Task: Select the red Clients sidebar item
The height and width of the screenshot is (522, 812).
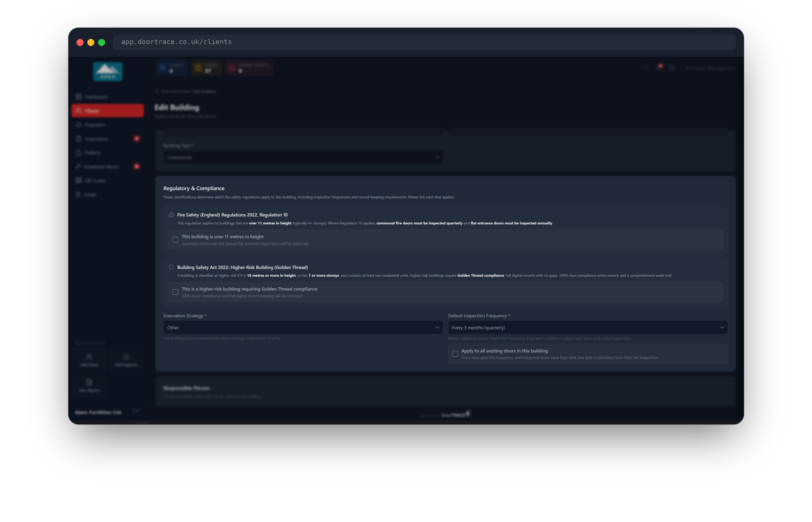Action: (x=107, y=111)
